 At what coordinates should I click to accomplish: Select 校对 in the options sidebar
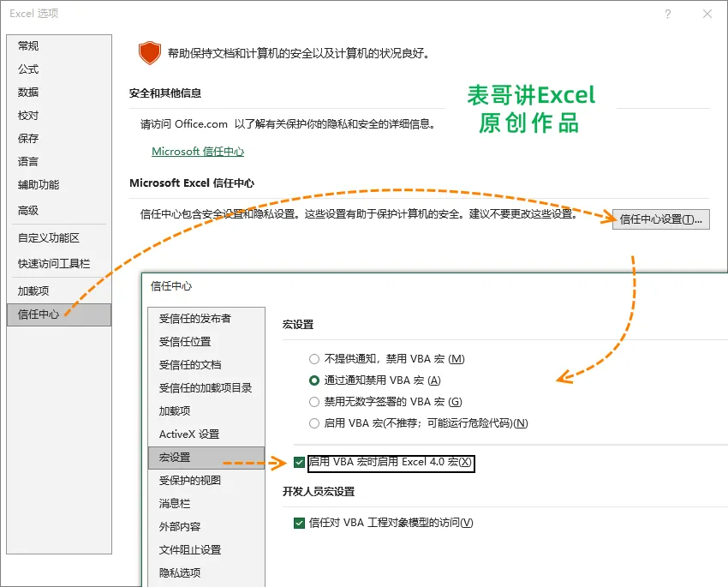[59, 115]
